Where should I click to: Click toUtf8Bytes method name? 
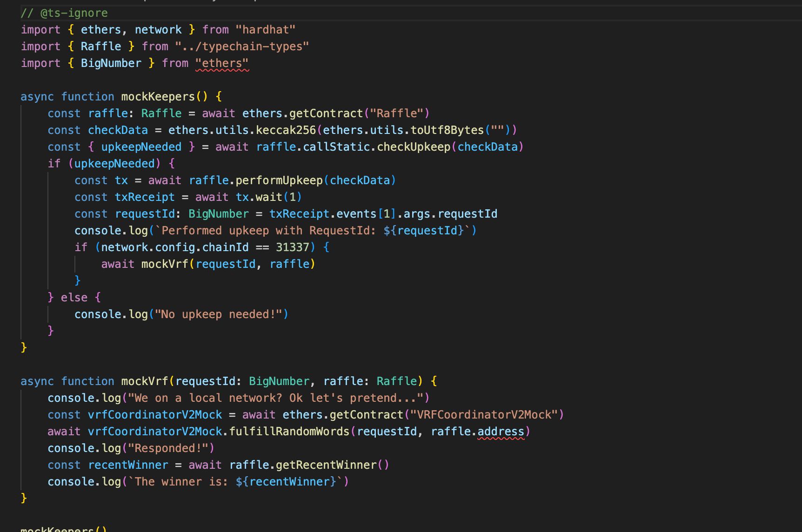(447, 130)
